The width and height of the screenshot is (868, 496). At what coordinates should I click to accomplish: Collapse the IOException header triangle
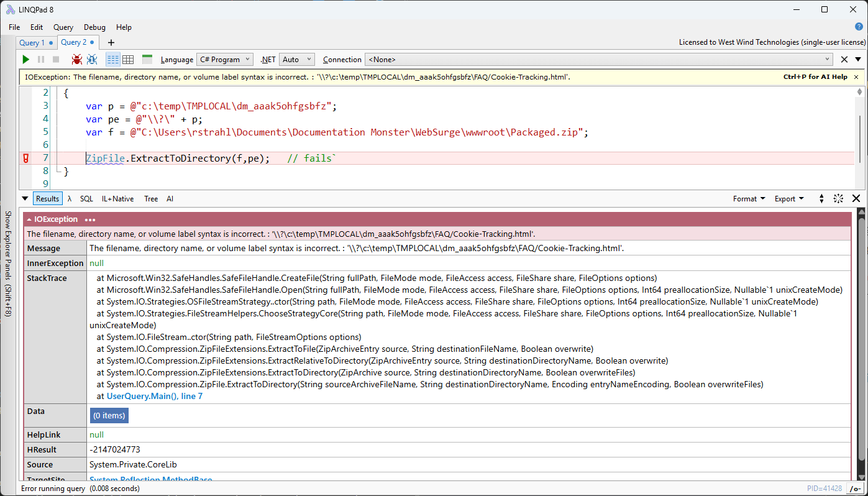coord(29,219)
